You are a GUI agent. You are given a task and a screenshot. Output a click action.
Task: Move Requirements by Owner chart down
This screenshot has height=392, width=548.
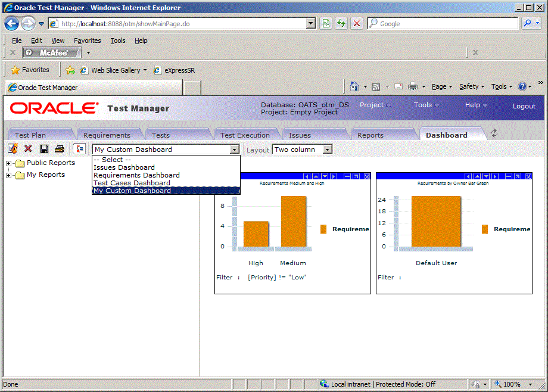486,176
